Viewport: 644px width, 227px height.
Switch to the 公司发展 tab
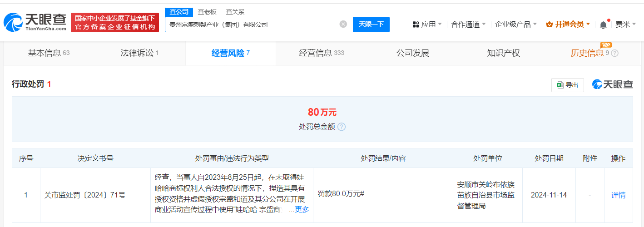[x=413, y=53]
